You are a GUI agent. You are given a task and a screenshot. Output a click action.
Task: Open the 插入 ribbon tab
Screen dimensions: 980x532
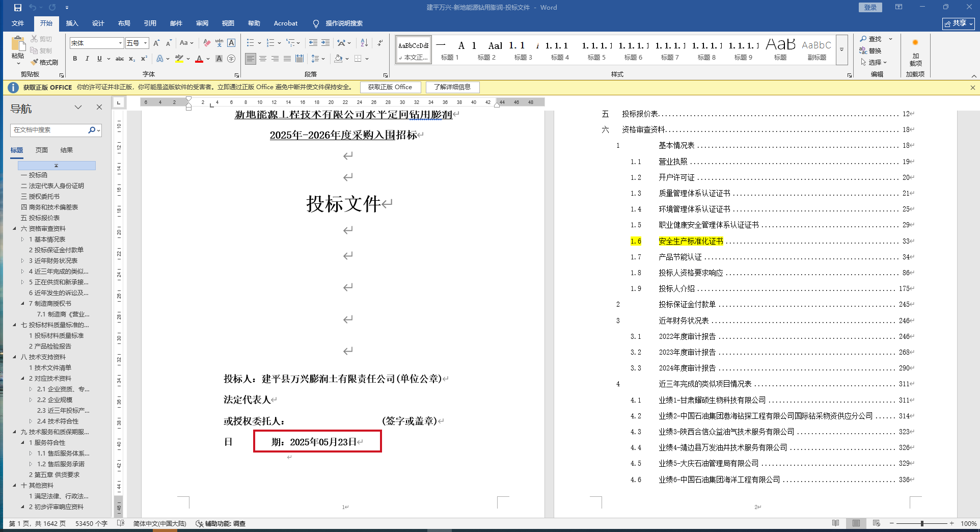(72, 23)
